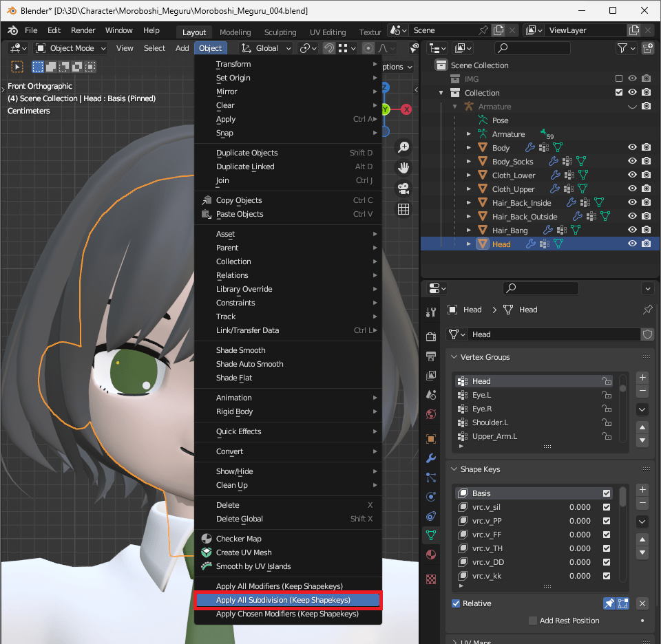
Task: Uncheck the vrc.v_sil shape key checkbox
Action: point(606,507)
